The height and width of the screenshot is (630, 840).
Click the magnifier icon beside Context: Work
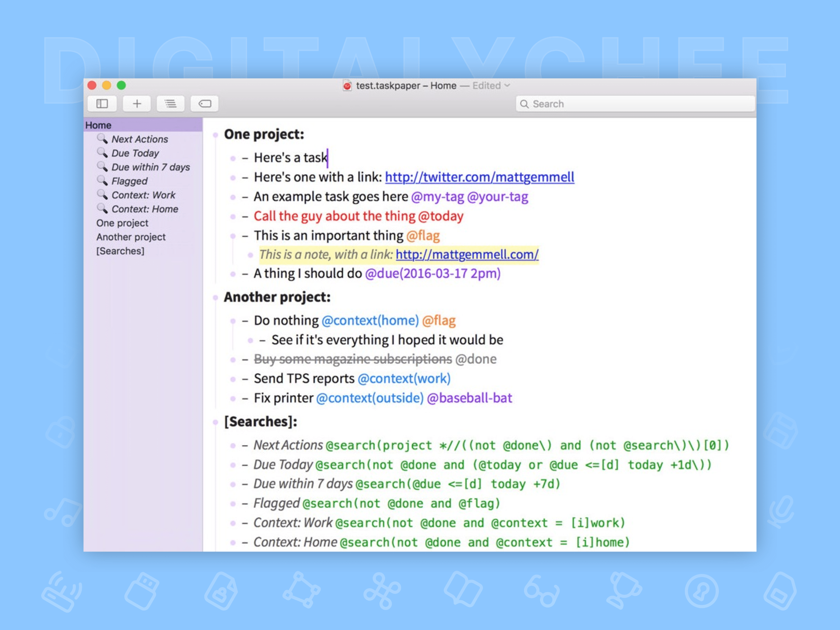coord(102,195)
